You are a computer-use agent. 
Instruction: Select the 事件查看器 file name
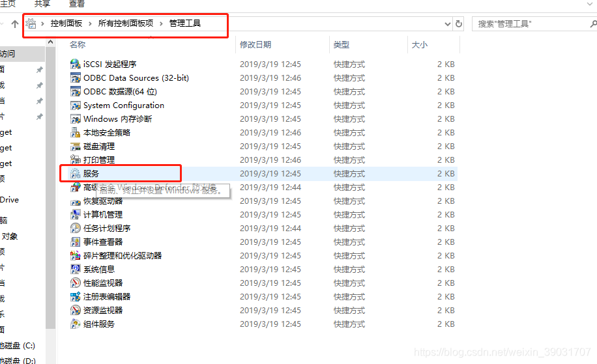[103, 242]
